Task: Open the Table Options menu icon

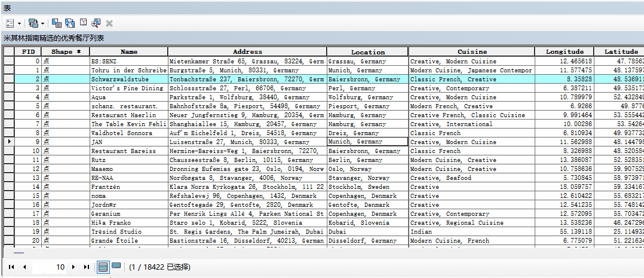Action: coord(10,23)
